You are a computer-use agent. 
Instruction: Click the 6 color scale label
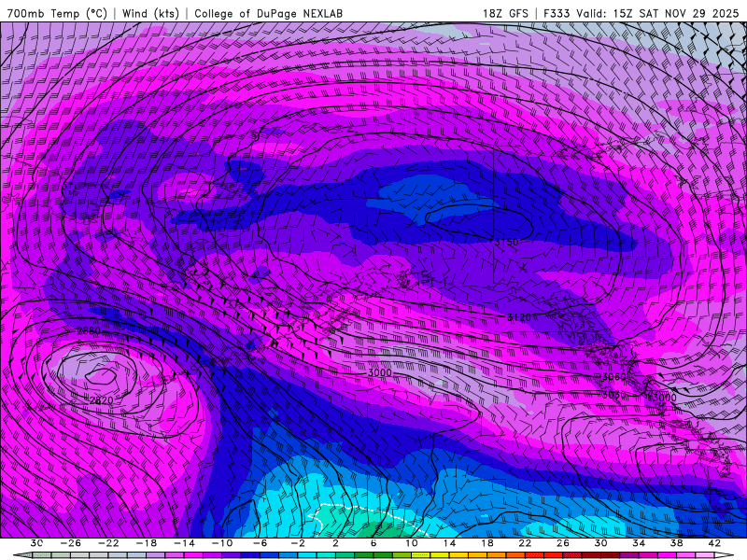pyautogui.click(x=373, y=543)
